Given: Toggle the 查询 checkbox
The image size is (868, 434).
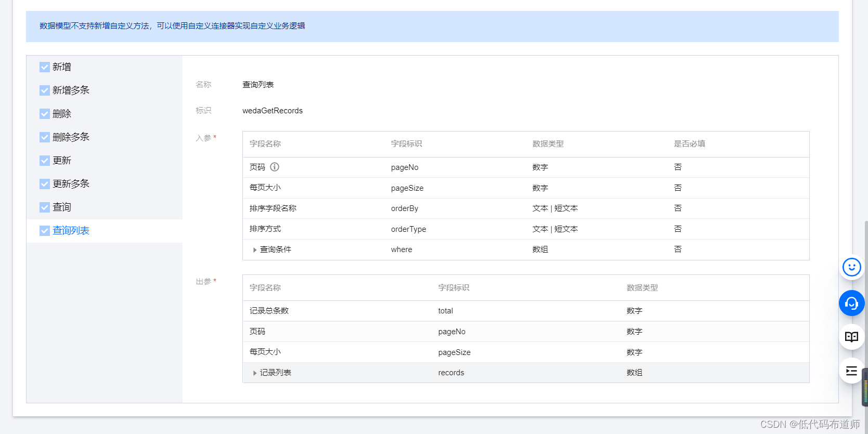Looking at the screenshot, I should (x=45, y=207).
